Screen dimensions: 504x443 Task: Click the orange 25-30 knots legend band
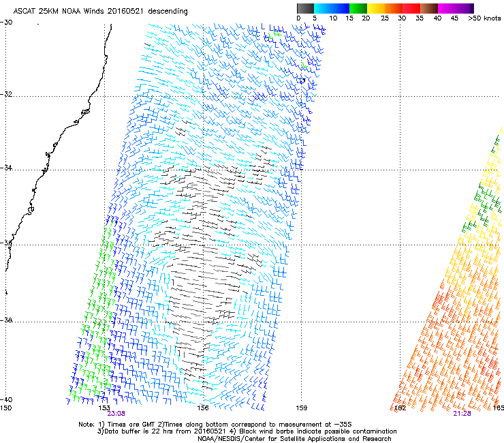pyautogui.click(x=394, y=8)
